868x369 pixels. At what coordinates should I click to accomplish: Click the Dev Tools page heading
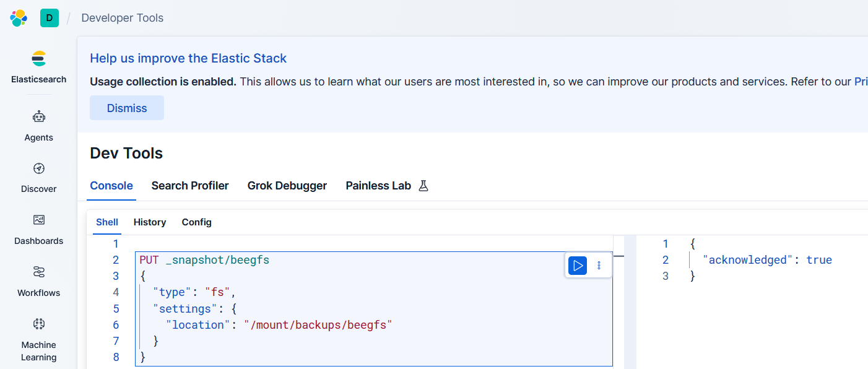tap(126, 153)
